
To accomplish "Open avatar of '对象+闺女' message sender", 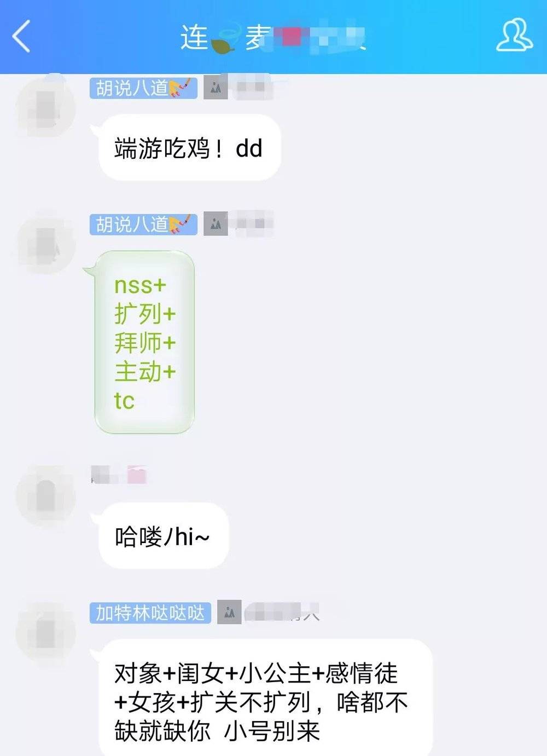I will point(45,632).
